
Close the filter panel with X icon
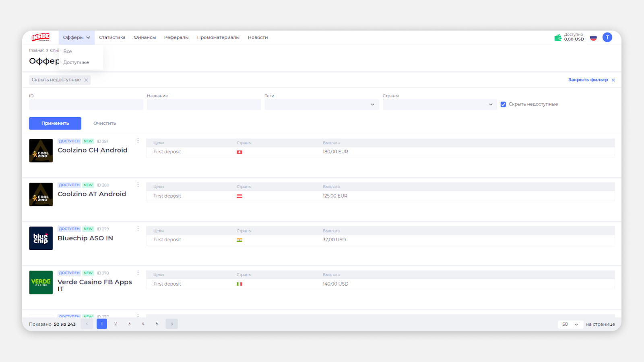(x=613, y=80)
